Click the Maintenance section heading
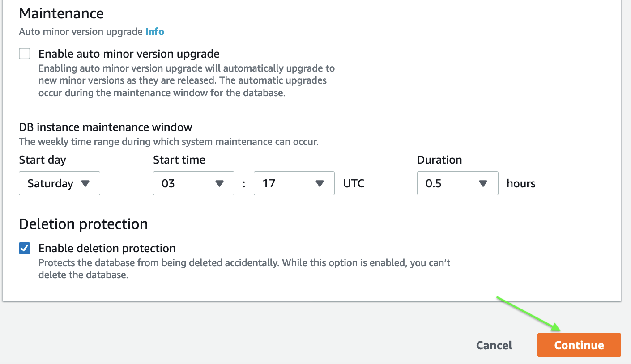The height and width of the screenshot is (364, 631). [x=61, y=13]
